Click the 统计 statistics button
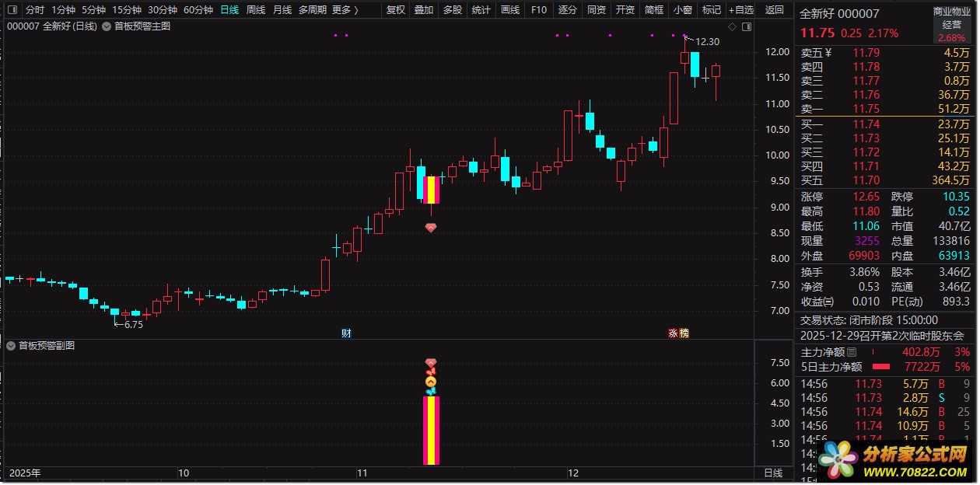 tap(481, 10)
